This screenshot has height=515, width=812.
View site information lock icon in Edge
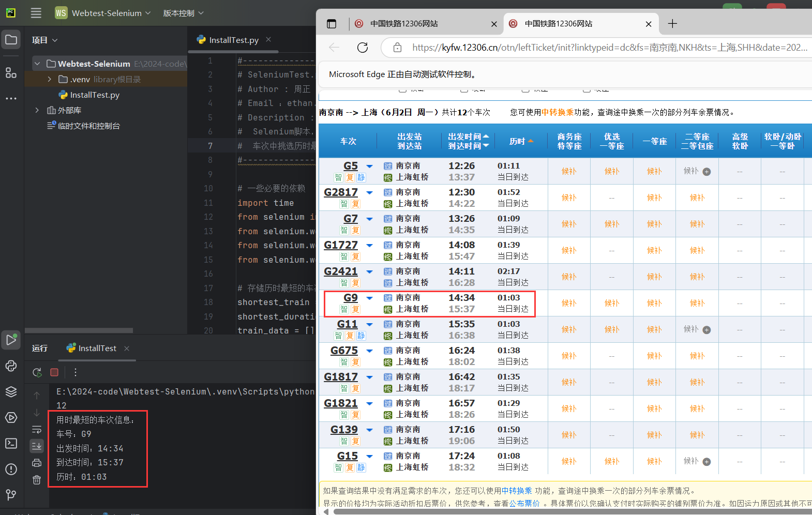point(397,48)
